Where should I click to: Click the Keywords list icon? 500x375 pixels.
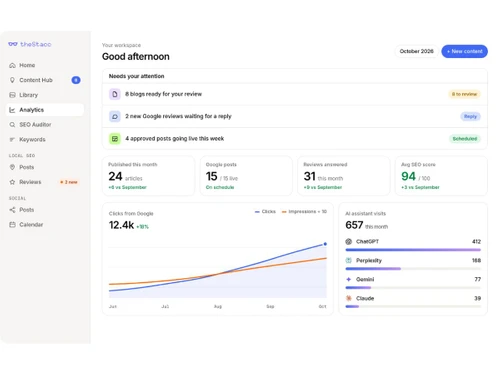[12, 139]
